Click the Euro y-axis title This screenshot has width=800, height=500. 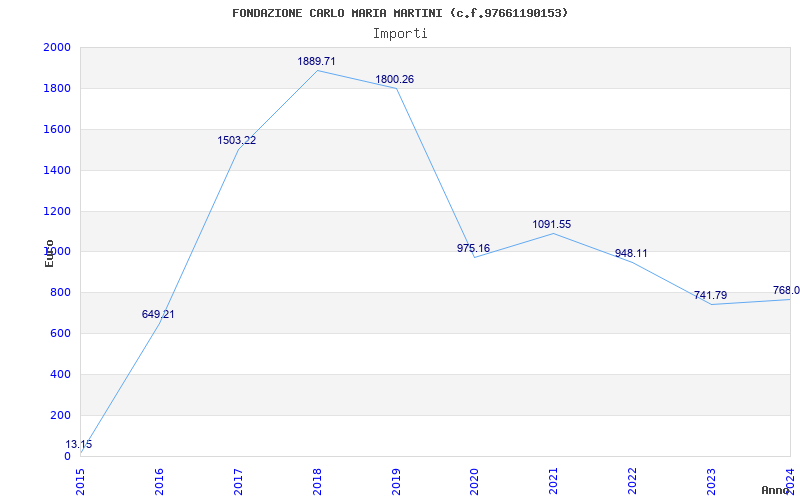(x=49, y=253)
